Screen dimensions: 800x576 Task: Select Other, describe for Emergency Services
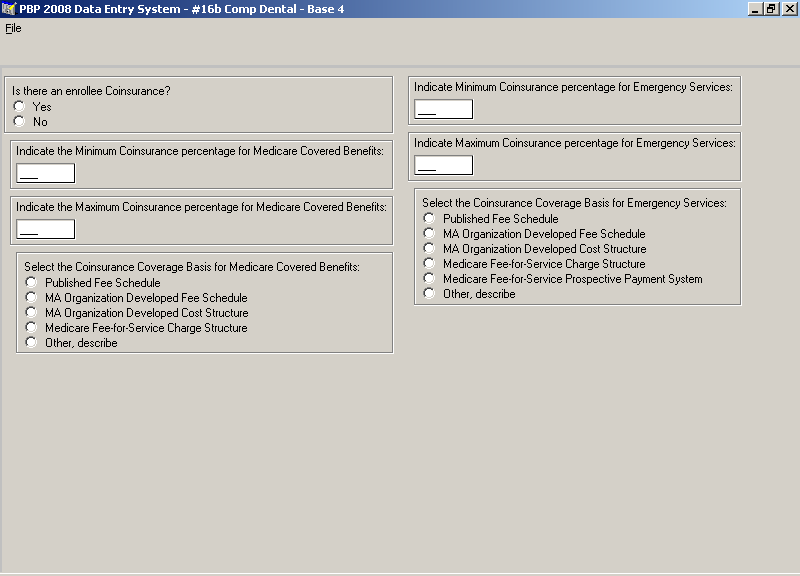[x=429, y=293]
